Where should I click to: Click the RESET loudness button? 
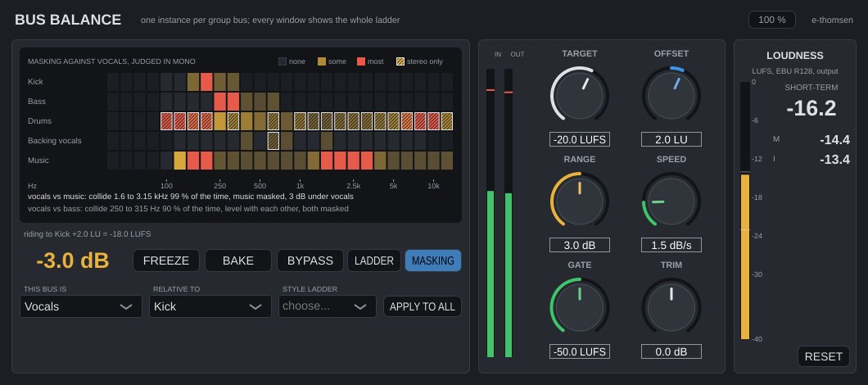point(823,356)
